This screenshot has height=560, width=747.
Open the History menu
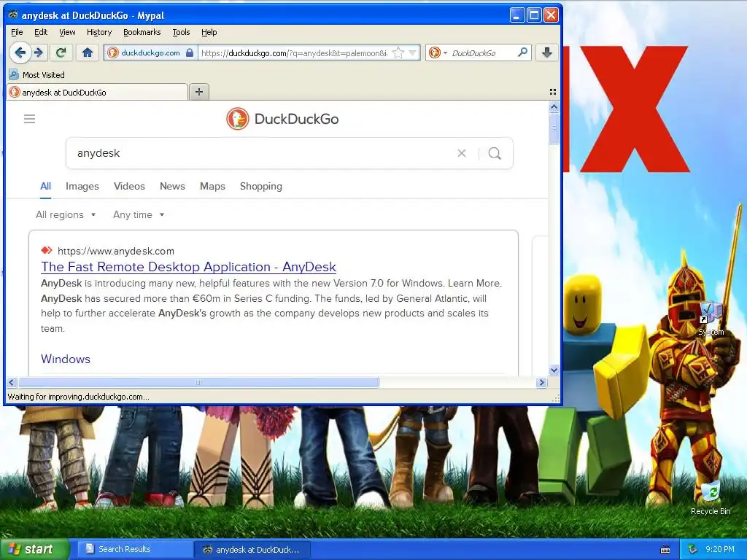pos(99,32)
